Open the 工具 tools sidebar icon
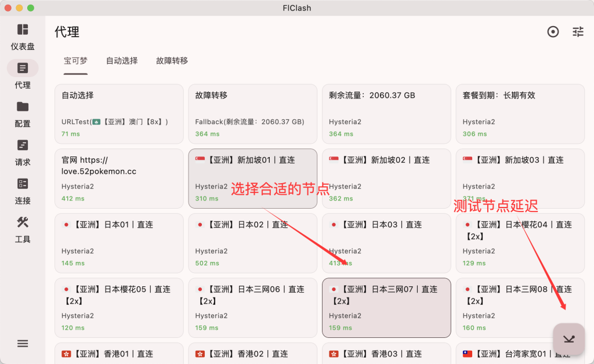Screen dimensions: 594x364 pos(23,223)
